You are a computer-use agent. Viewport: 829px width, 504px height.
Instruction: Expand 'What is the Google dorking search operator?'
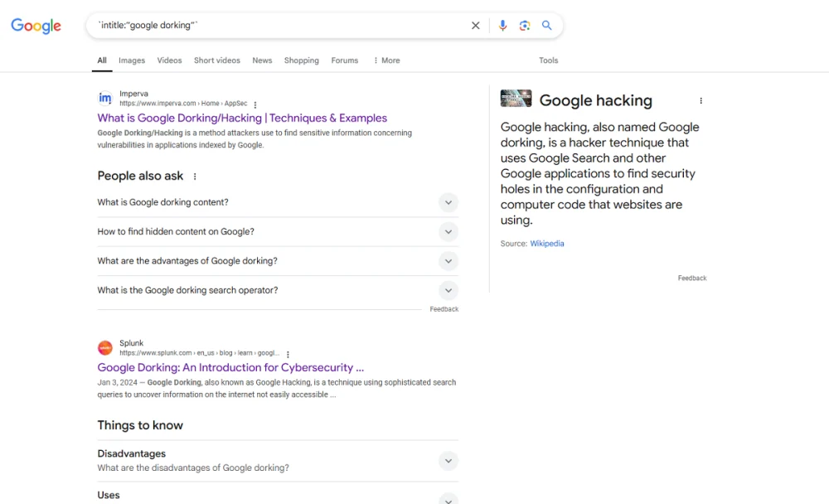278,290
